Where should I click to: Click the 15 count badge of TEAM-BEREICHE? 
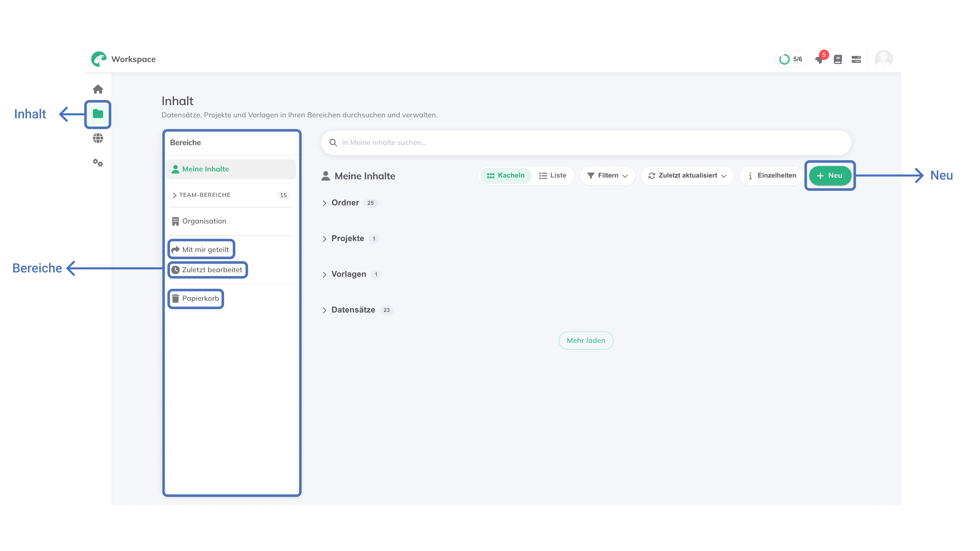(x=284, y=195)
